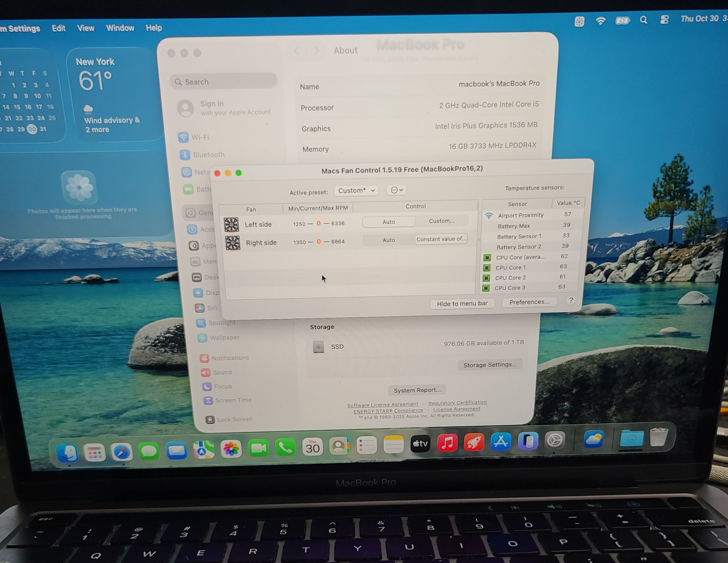
Task: Open App Store from the Dock
Action: 501,441
